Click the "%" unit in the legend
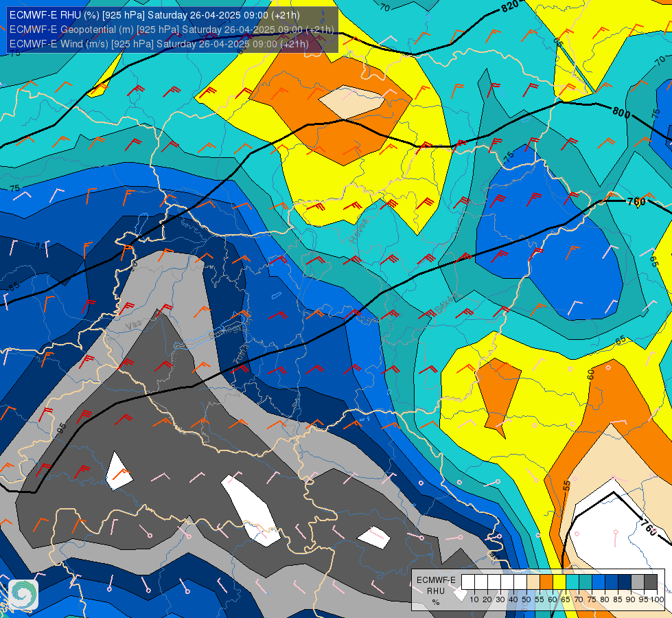Image resolution: width=672 pixels, height=618 pixels. (x=436, y=602)
